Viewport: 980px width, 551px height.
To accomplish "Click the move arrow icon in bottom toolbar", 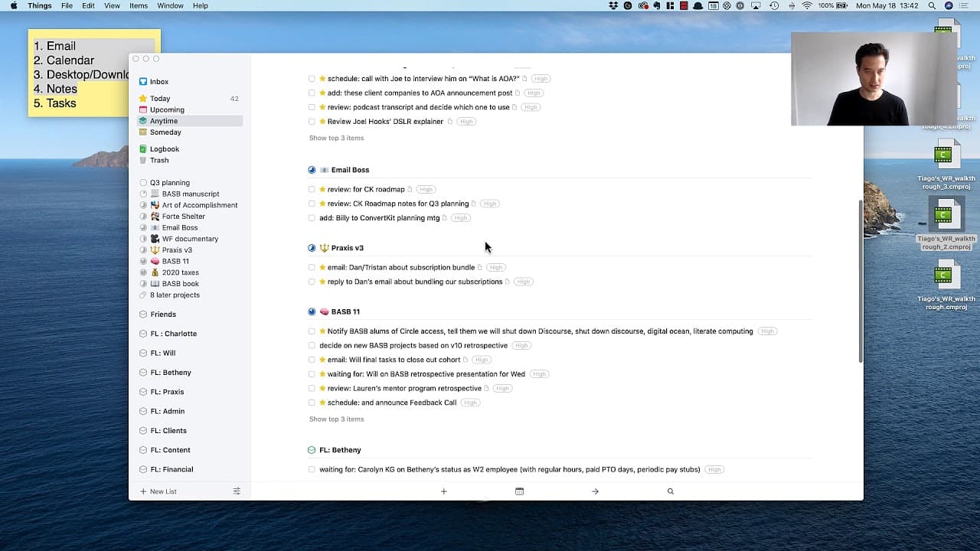I will point(595,491).
